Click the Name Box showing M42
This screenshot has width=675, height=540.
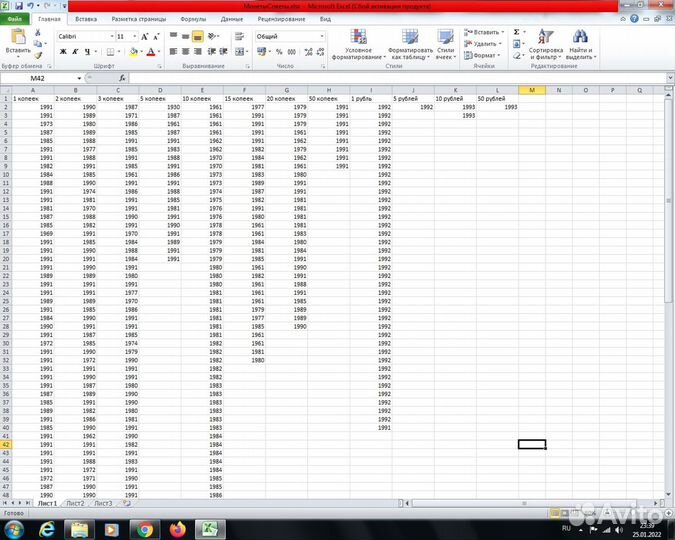click(40, 78)
